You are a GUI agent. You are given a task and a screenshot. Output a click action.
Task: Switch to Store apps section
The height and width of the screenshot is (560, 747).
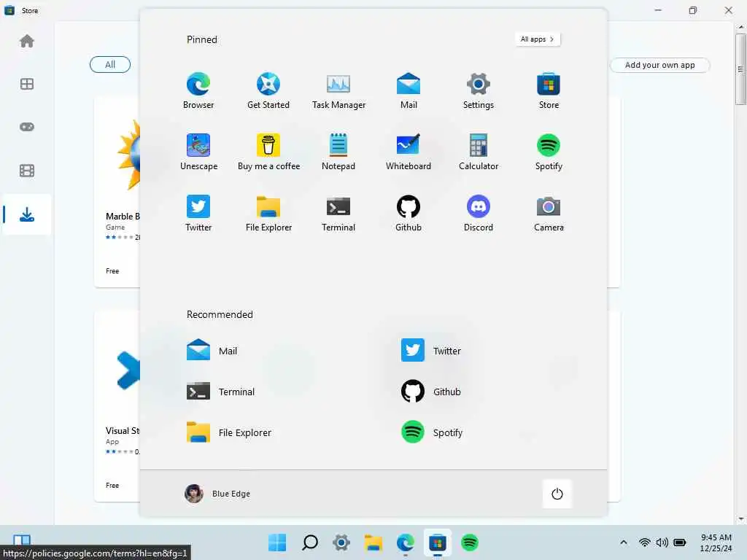tap(27, 84)
